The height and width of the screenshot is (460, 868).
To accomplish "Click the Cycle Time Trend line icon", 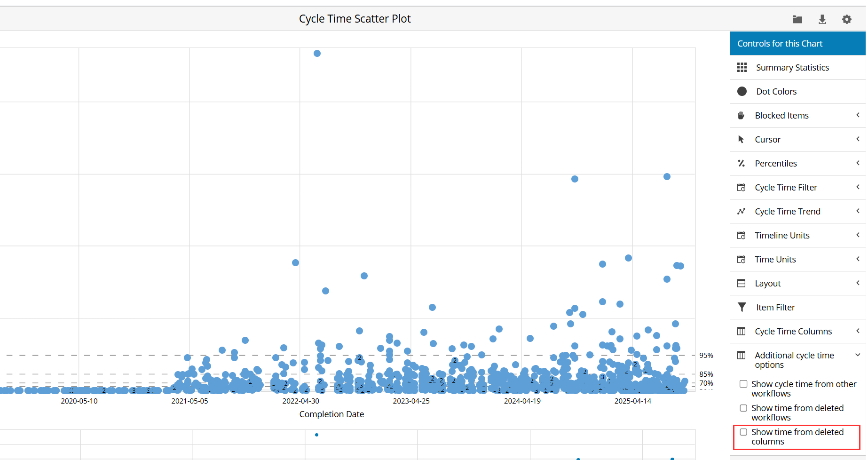I will (x=742, y=212).
